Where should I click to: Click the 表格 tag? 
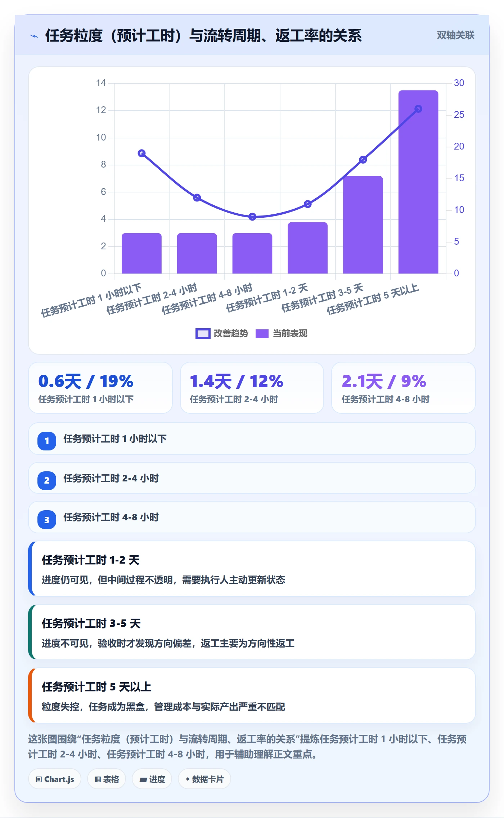[x=107, y=779]
